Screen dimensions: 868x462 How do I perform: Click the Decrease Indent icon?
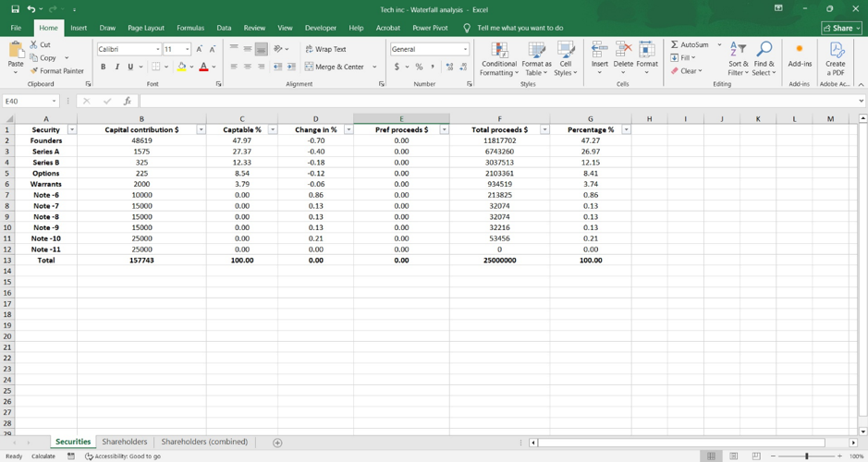pyautogui.click(x=277, y=67)
